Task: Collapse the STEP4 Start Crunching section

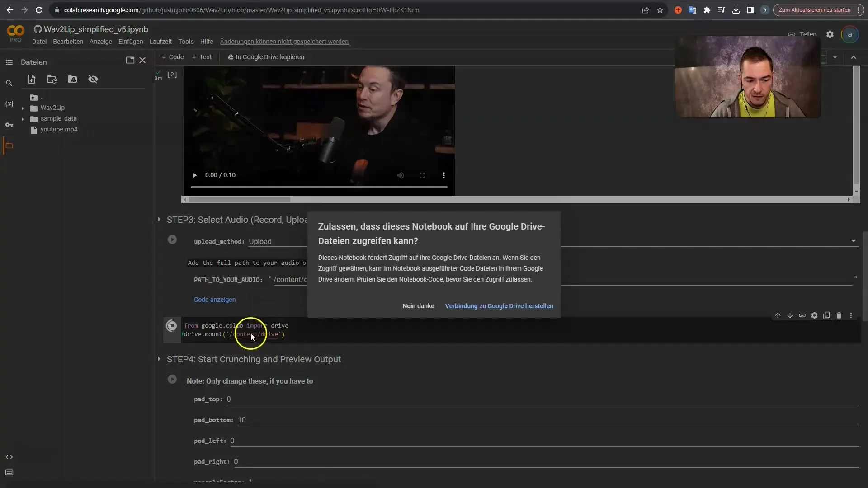Action: coord(159,359)
